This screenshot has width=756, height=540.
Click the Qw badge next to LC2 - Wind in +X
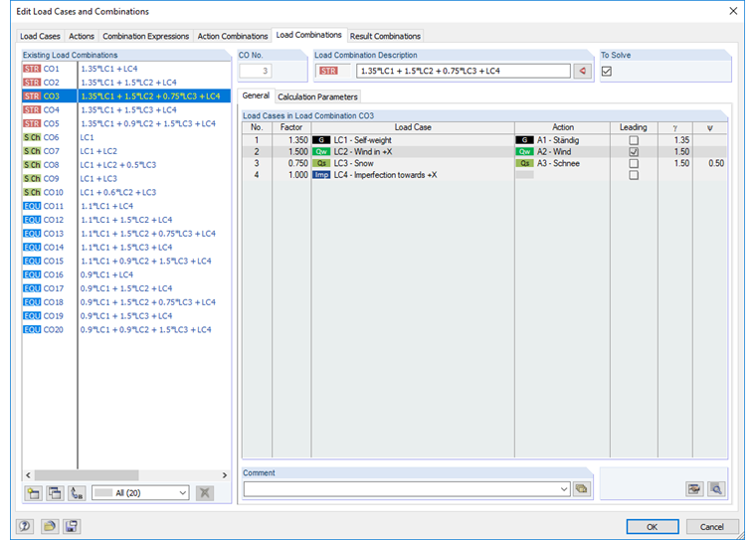[321, 151]
